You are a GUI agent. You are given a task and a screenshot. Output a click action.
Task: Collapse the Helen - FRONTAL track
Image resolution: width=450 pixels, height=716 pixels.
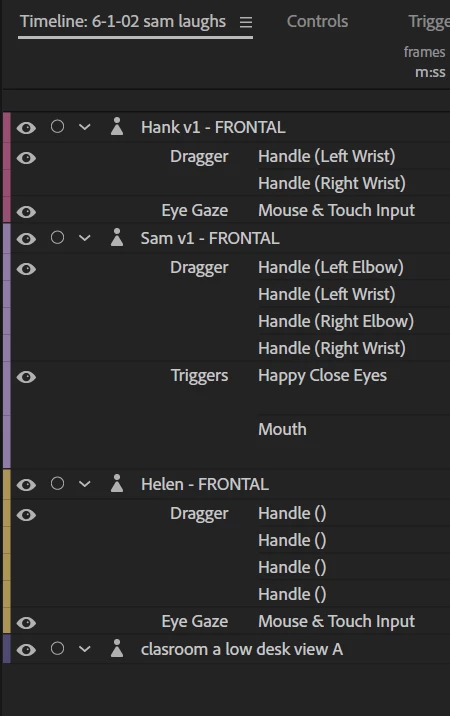point(85,484)
